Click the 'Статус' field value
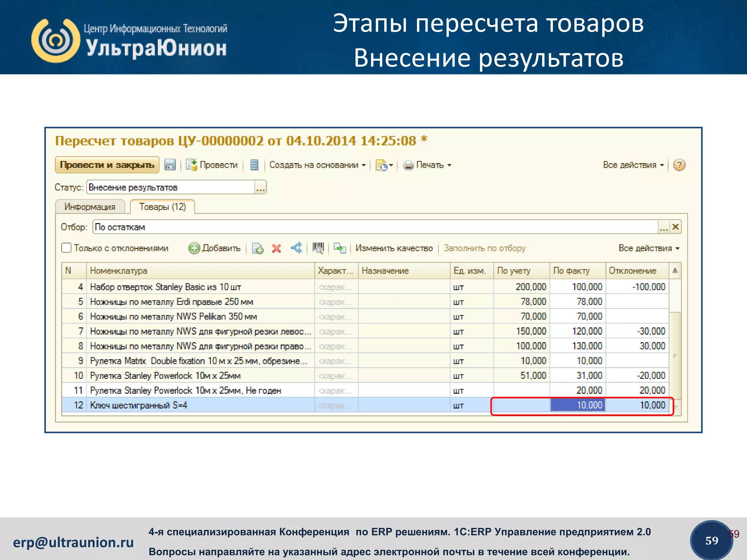The image size is (747, 560). 171,187
